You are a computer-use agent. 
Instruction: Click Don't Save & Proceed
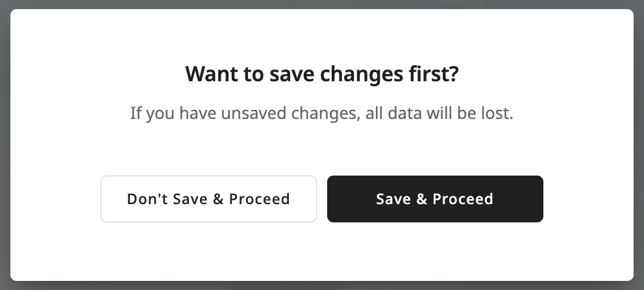[208, 199]
